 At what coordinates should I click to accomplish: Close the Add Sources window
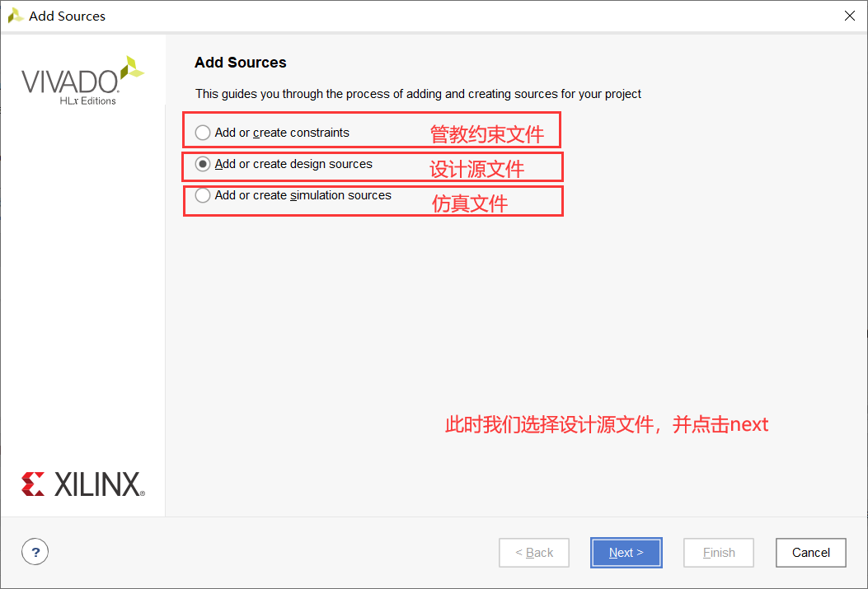(850, 16)
